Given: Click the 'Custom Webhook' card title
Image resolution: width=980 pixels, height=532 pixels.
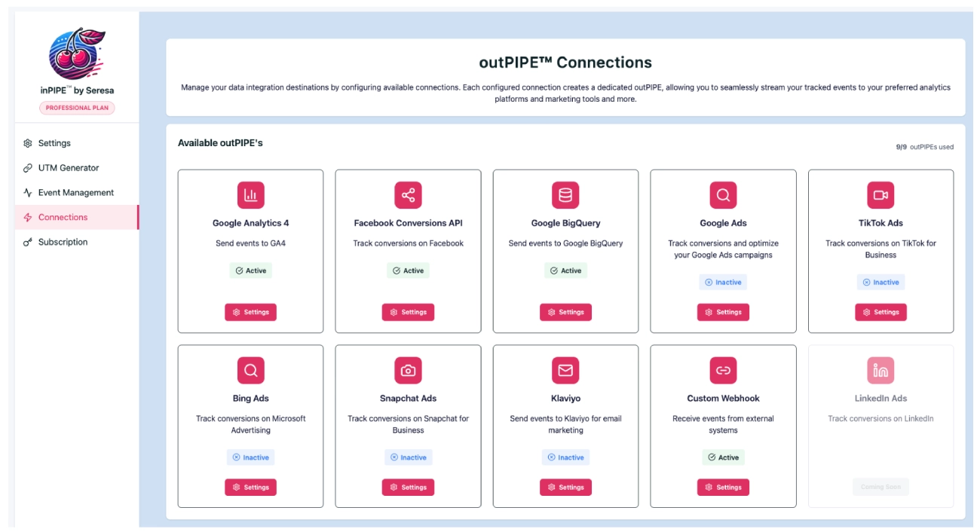Looking at the screenshot, I should click(x=723, y=399).
